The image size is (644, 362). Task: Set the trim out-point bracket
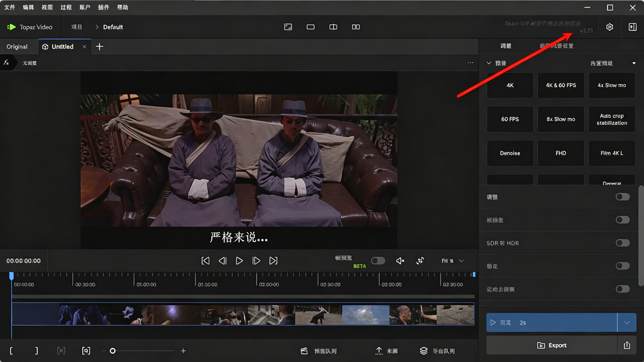coord(36,351)
